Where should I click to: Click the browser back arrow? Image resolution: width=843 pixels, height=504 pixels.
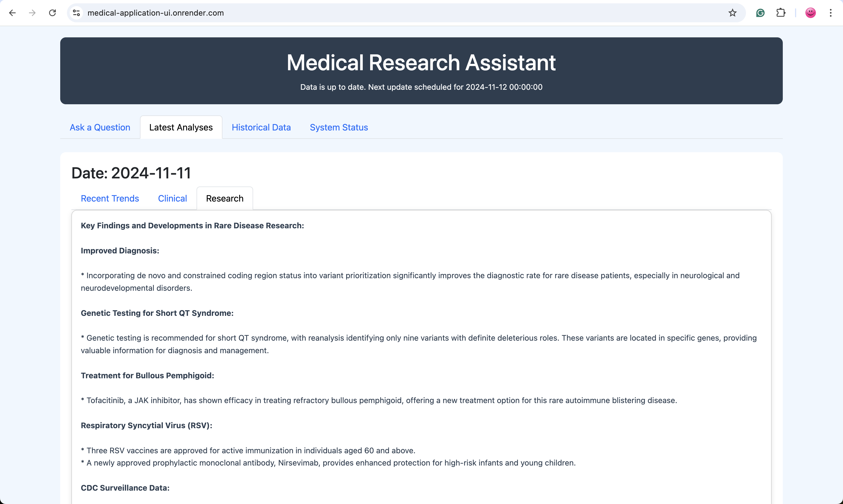[13, 13]
